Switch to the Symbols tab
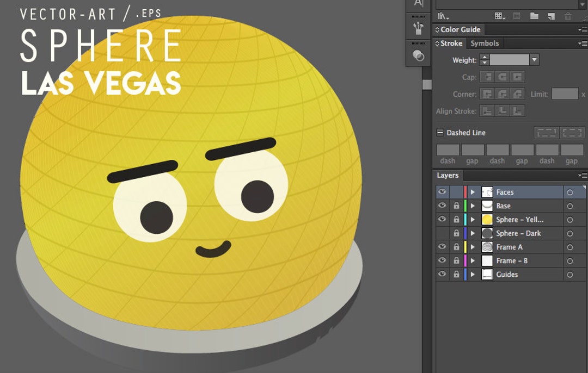 click(485, 43)
